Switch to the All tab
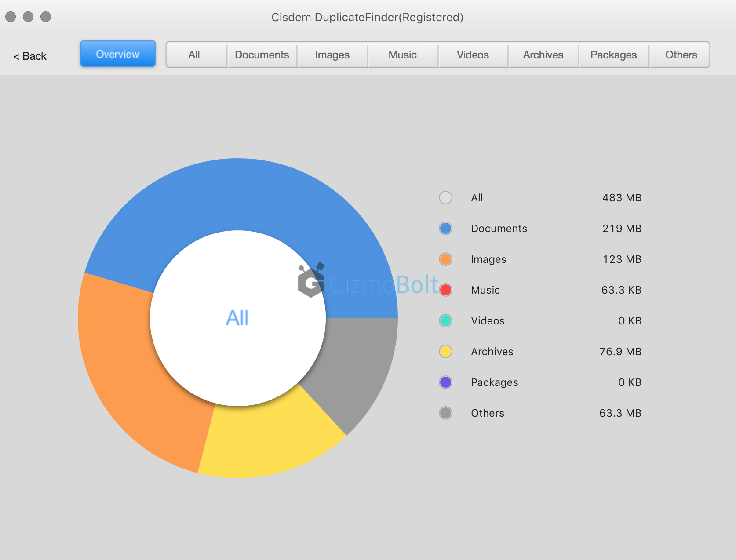 click(x=196, y=55)
